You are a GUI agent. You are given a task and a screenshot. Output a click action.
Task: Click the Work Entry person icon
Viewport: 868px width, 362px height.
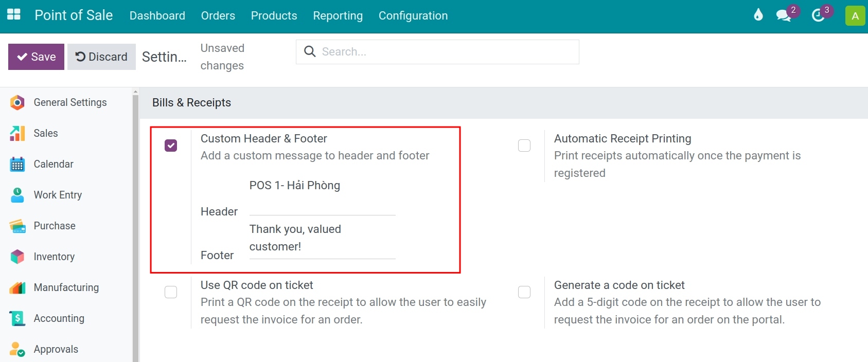[x=17, y=195]
